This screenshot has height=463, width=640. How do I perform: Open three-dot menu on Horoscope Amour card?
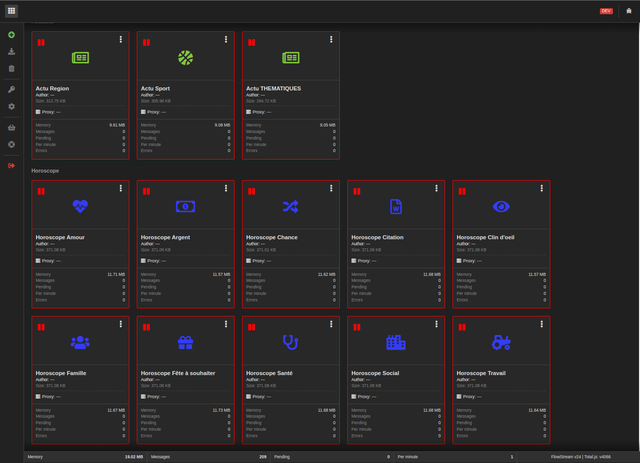(x=121, y=188)
